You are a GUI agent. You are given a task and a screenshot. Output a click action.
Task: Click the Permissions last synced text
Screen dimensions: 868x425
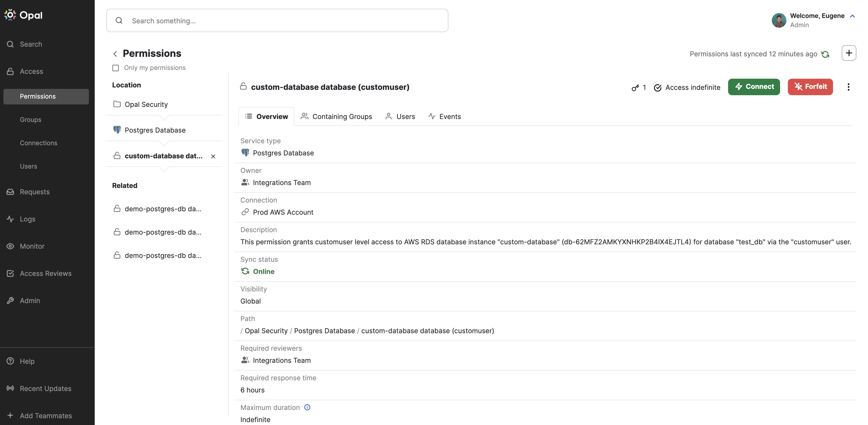[753, 54]
